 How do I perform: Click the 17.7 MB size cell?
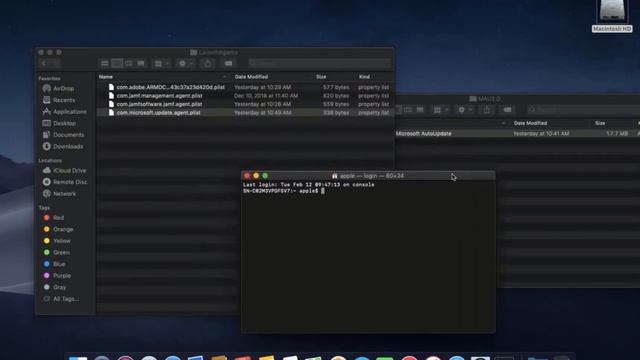coord(617,133)
